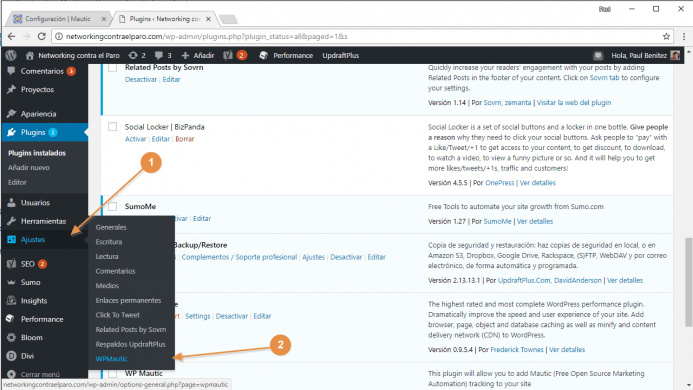Open Añadir nuevo in Plugins submenu

click(x=29, y=168)
